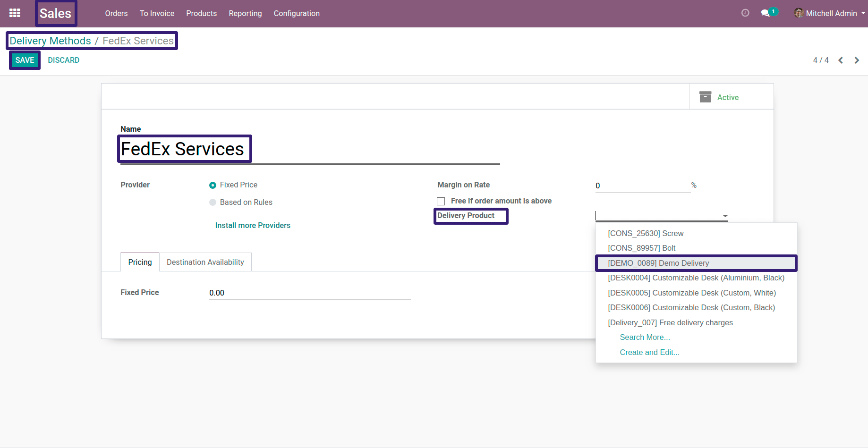Pick Customizable Desk (Custom, Black) option
Image resolution: width=868 pixels, height=448 pixels.
click(697, 307)
